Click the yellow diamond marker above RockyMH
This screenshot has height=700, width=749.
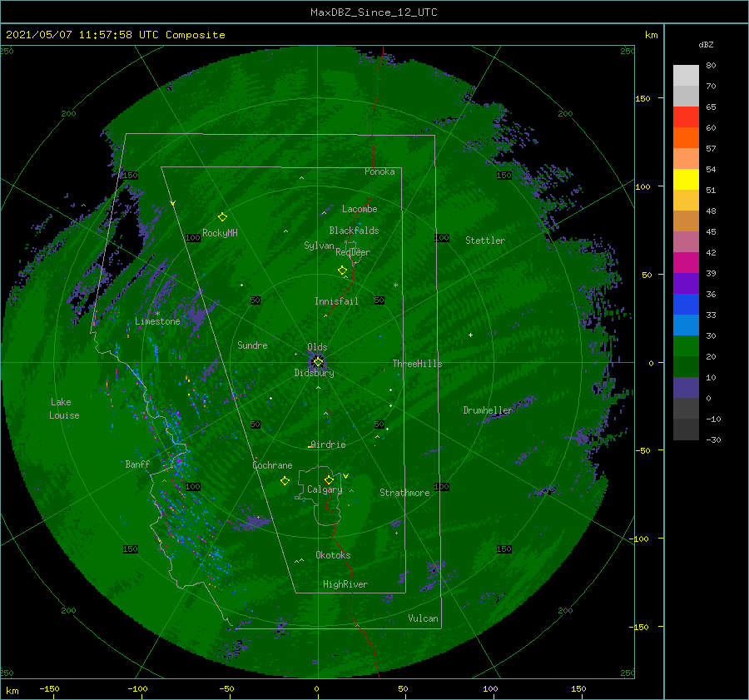(x=222, y=217)
